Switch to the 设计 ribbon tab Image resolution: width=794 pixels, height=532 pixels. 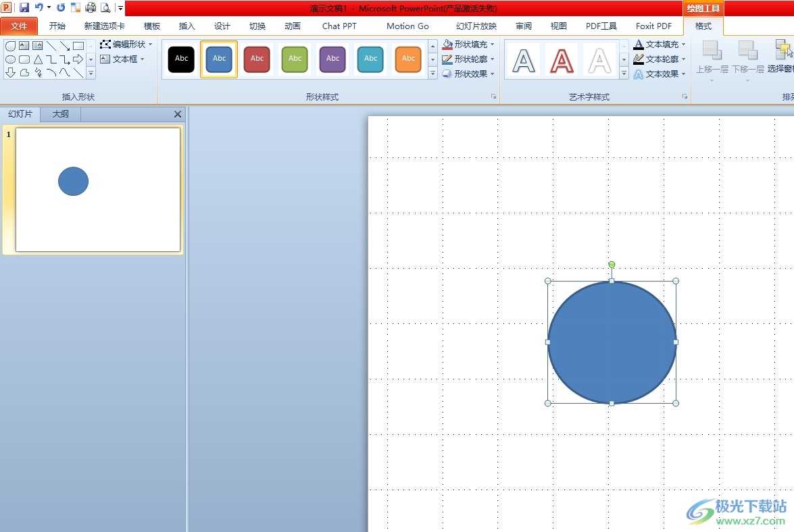point(222,26)
